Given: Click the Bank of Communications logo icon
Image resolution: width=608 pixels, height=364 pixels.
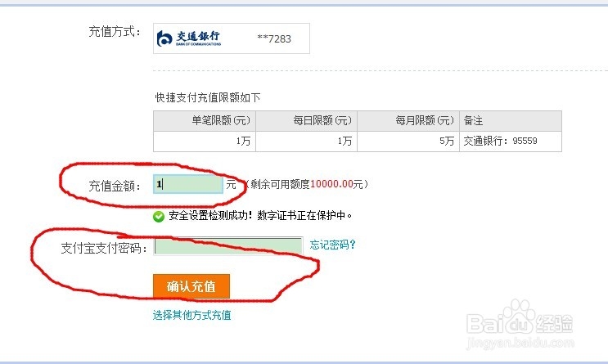Looking at the screenshot, I should pos(164,38).
